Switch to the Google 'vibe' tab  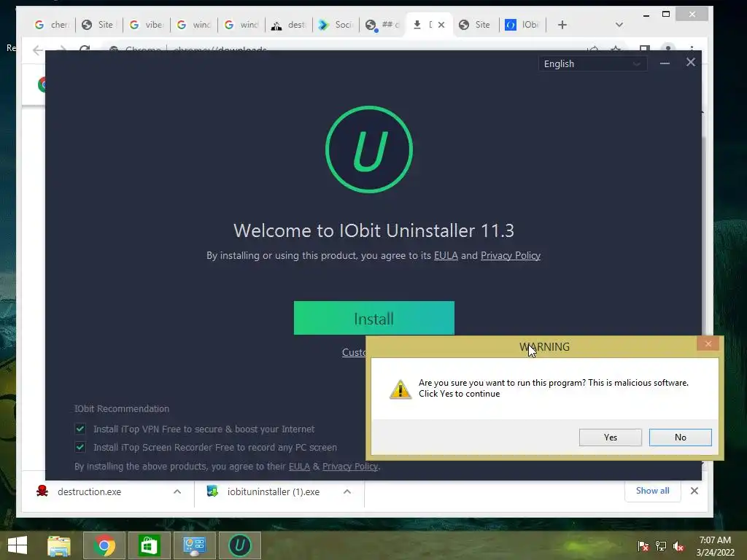147,25
